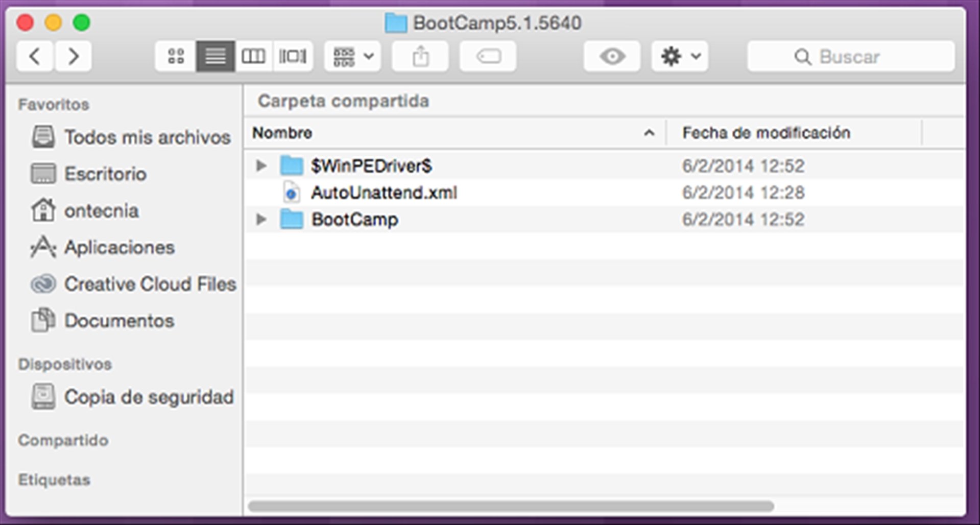Click the magnifier icon in Buscar
This screenshot has height=525, width=980.
coord(803,57)
